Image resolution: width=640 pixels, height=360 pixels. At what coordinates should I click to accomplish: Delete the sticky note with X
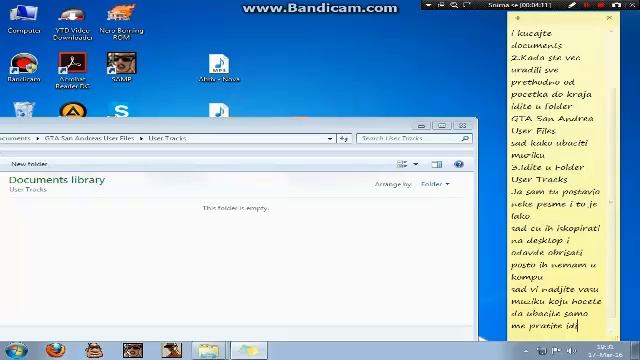[x=609, y=18]
